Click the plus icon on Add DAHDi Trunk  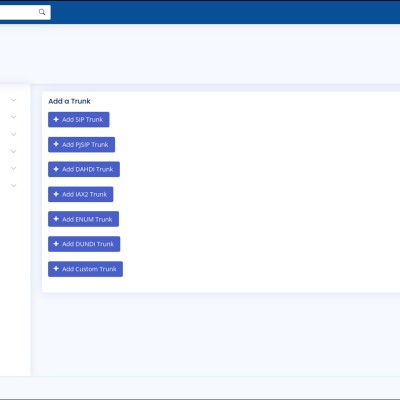coord(56,169)
